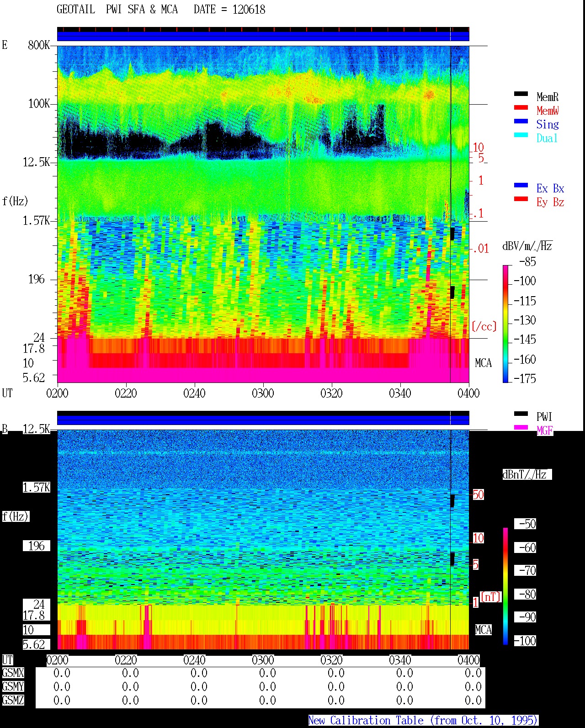Viewport: 585px width, 728px height.
Task: Click the magenta MGF legend swatch
Action: point(521,427)
